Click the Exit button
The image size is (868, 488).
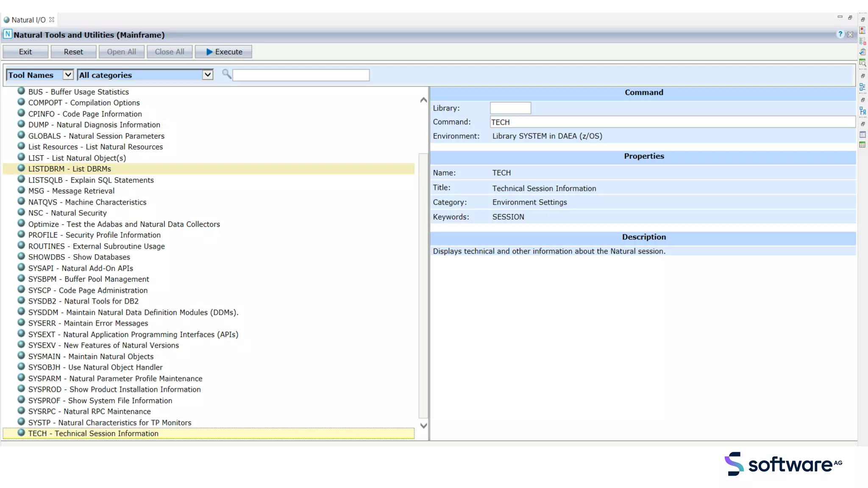25,52
